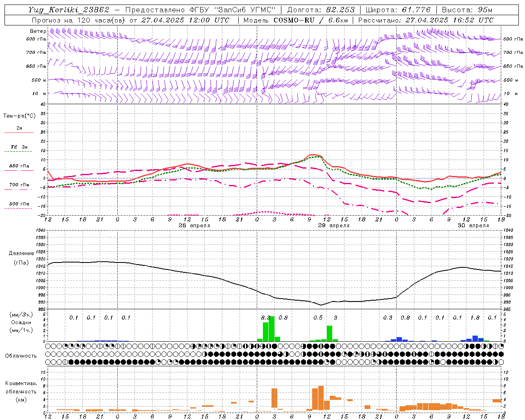Click the 'Модель COSMO-RU / 6.6км' label
This screenshot has height=420, width=525.
click(x=296, y=20)
